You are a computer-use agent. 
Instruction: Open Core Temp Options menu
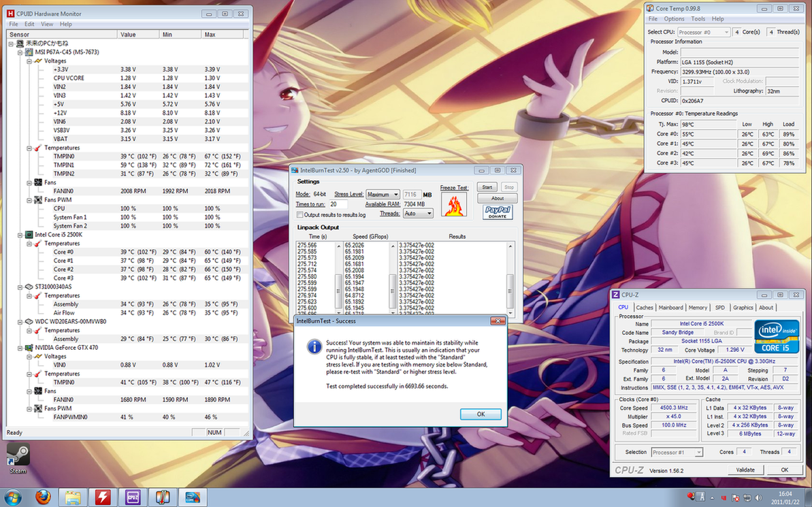(x=674, y=18)
